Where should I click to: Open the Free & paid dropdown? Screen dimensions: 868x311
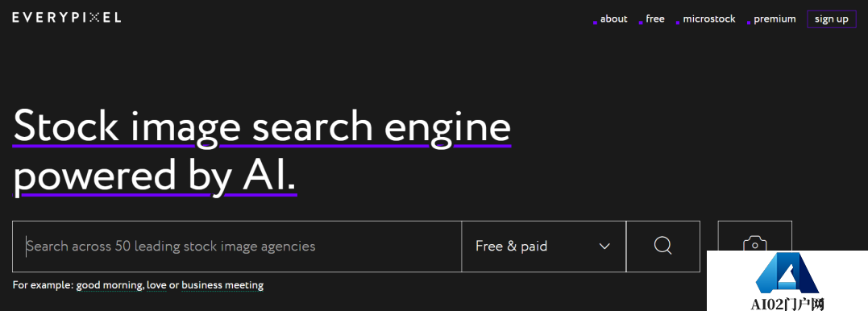pos(543,247)
